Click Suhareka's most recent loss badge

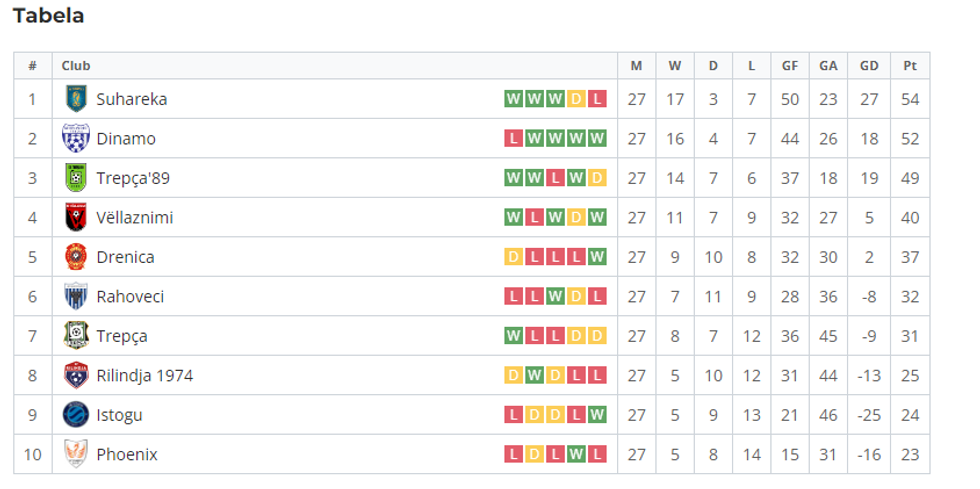(x=597, y=99)
